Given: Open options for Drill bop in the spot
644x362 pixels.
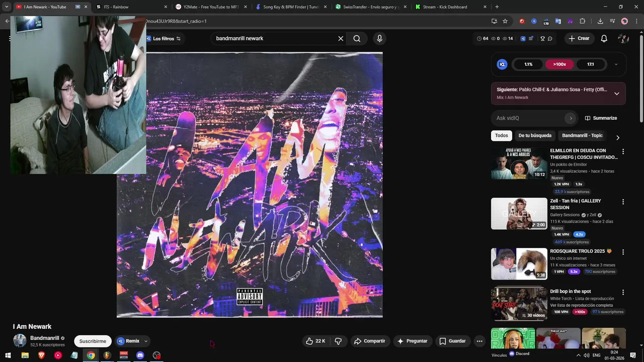Looking at the screenshot, I should (623, 292).
